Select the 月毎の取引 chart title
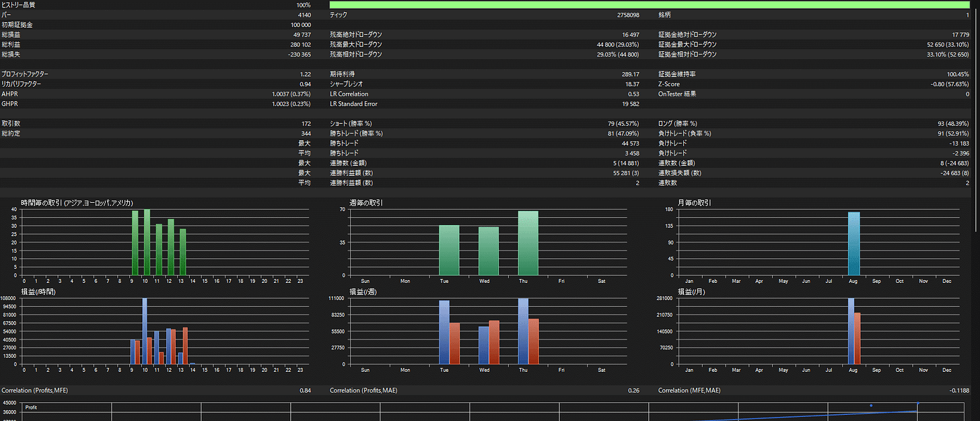The image size is (980, 421). [x=694, y=203]
